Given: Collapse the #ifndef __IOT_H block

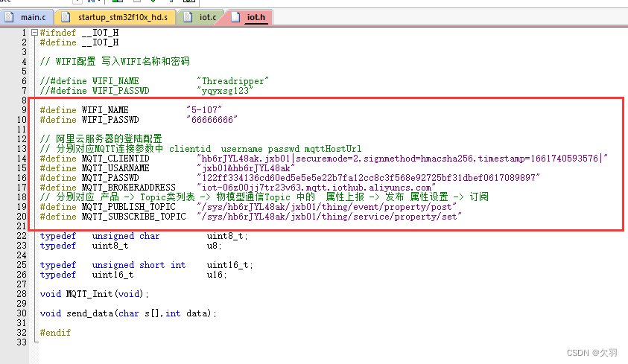Looking at the screenshot, I should click(34, 33).
